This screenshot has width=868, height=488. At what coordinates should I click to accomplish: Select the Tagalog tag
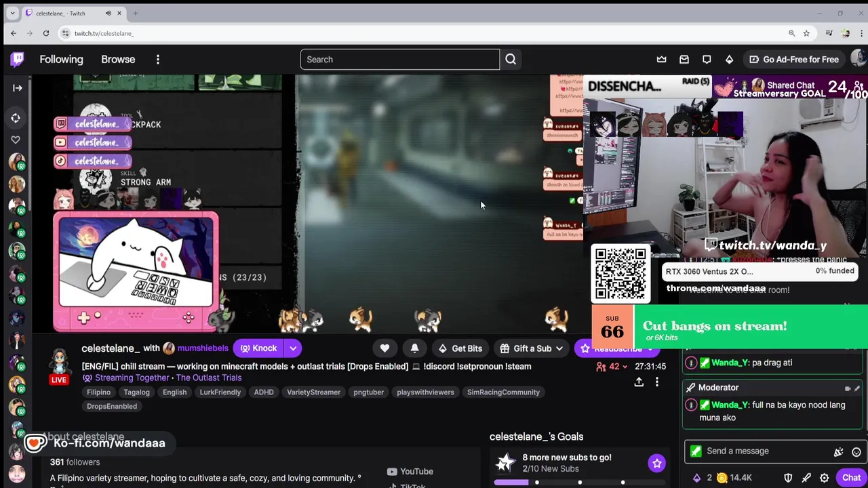(x=136, y=392)
